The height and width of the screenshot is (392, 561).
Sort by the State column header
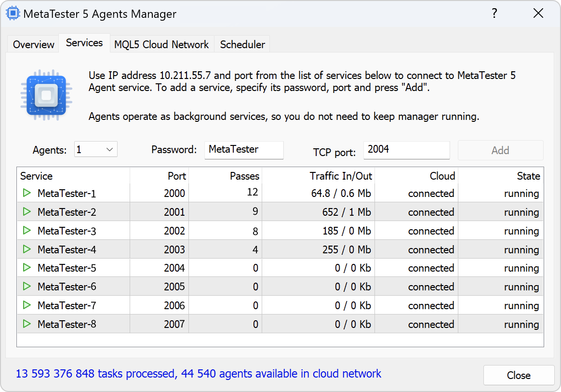coord(501,176)
